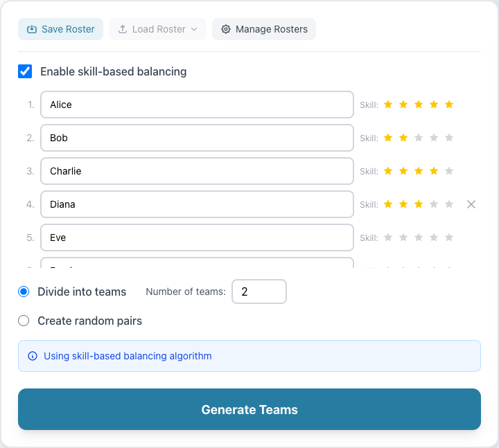Select Divide into teams option

pos(24,292)
